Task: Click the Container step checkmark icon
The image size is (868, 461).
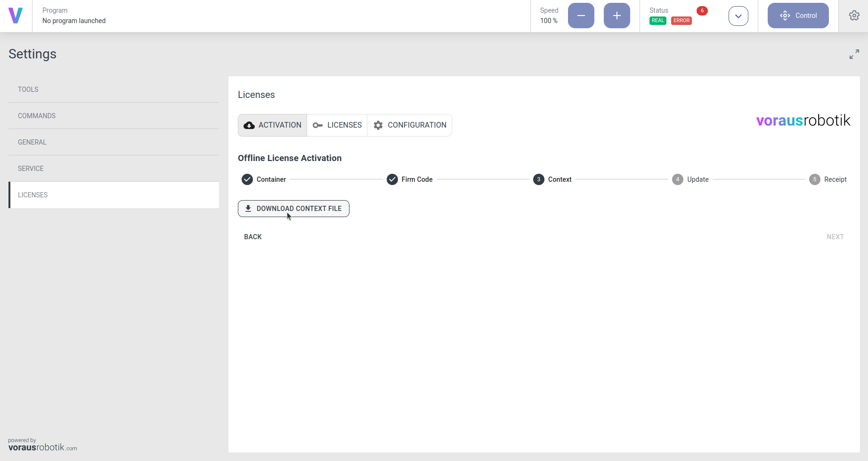Action: pos(247,179)
